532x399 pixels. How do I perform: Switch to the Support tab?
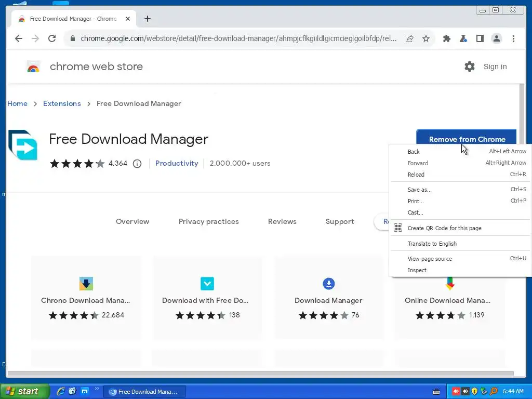(x=340, y=221)
